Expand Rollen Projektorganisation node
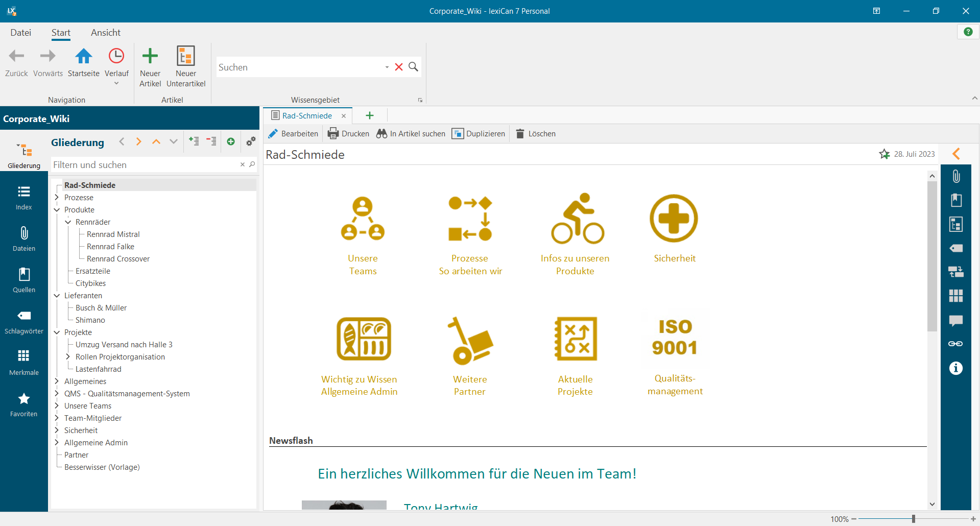The height and width of the screenshot is (526, 980). coord(68,357)
